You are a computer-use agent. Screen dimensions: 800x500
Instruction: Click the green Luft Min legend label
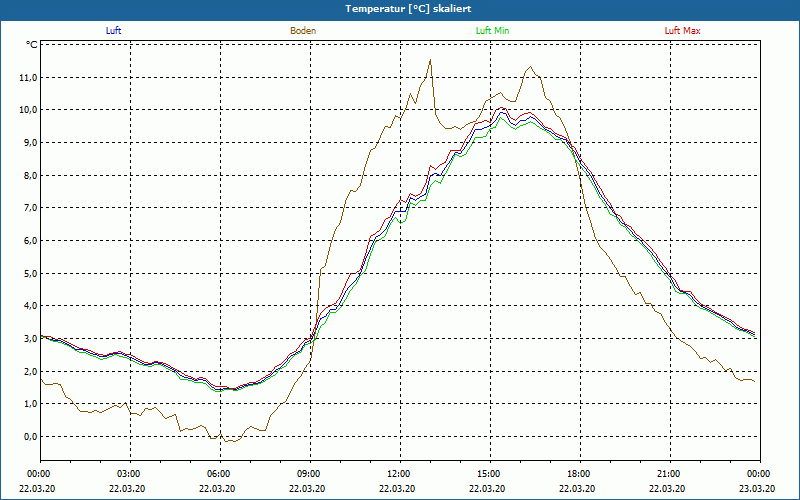[x=492, y=31]
